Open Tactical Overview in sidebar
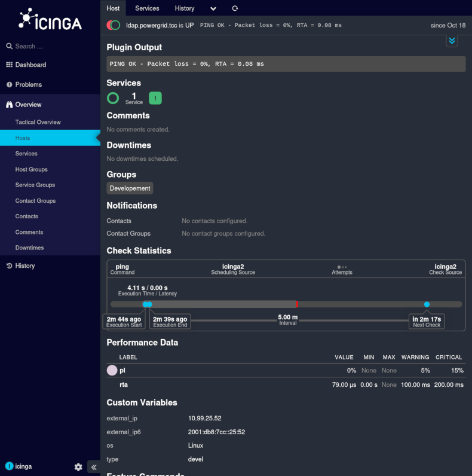The image size is (472, 476). pyautogui.click(x=38, y=122)
